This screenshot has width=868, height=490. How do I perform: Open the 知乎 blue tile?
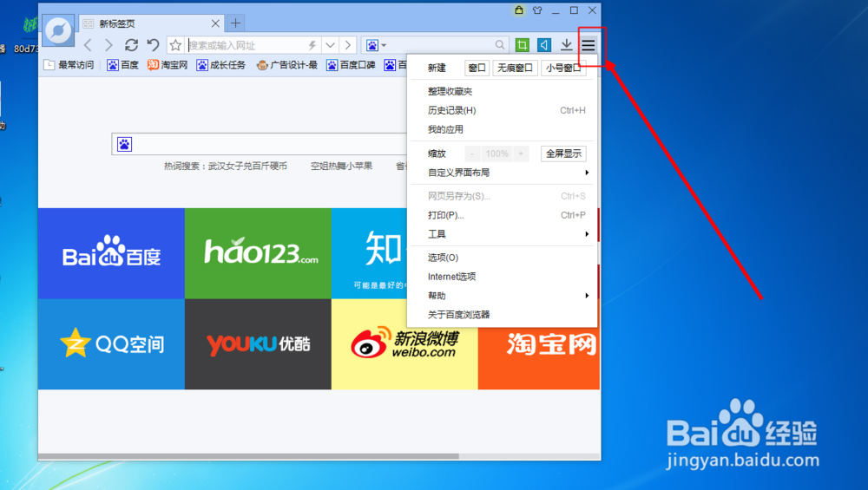pyautogui.click(x=369, y=253)
